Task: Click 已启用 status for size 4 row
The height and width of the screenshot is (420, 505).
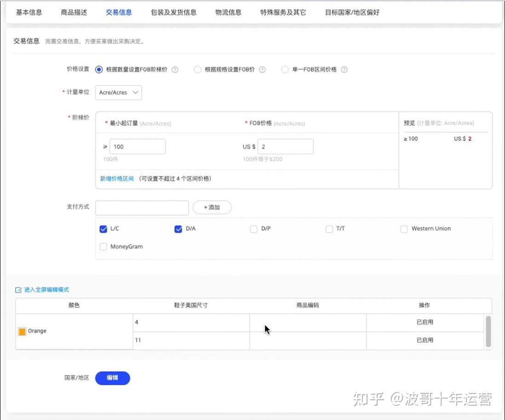Action: tap(425, 322)
